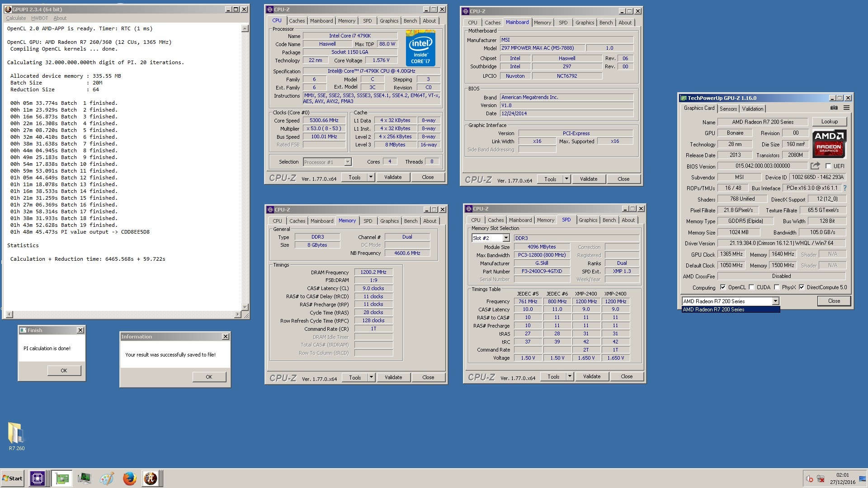868x488 pixels.
Task: Click the AMD Radeon Graphics logo
Action: (x=829, y=144)
